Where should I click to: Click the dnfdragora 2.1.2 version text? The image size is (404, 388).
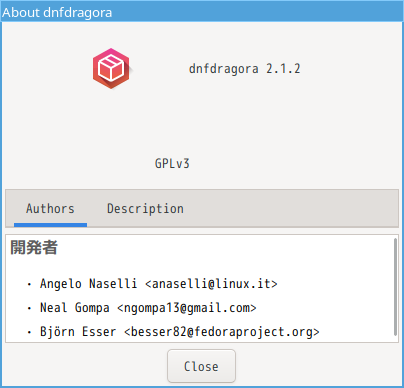(245, 69)
